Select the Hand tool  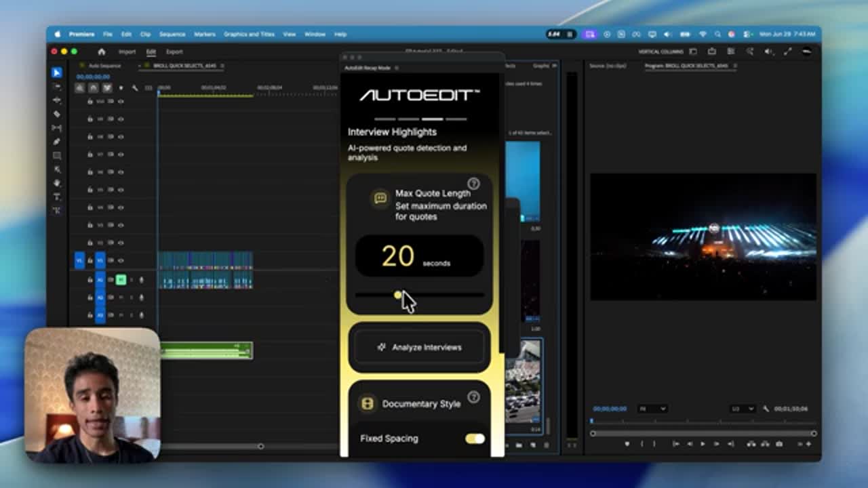(57, 183)
